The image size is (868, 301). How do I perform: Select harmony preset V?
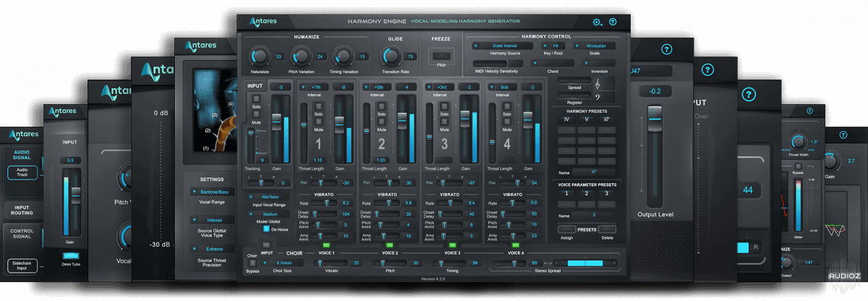pos(587,119)
